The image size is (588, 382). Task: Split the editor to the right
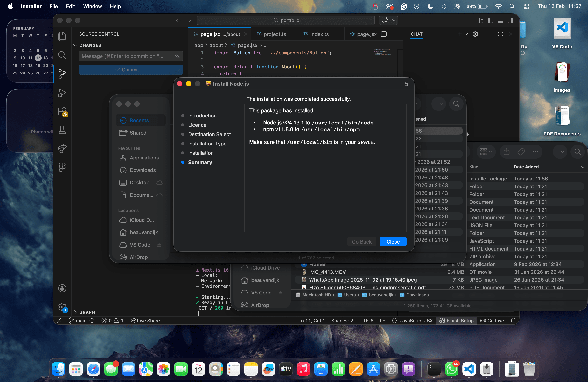(x=384, y=34)
